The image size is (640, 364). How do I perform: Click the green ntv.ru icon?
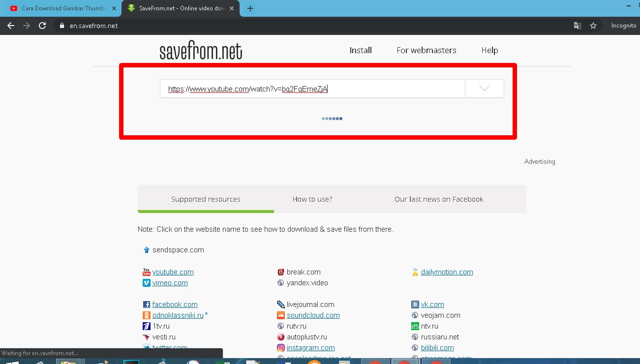pyautogui.click(x=415, y=326)
